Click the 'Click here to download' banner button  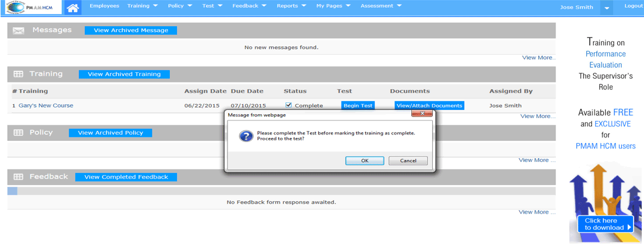click(x=606, y=224)
